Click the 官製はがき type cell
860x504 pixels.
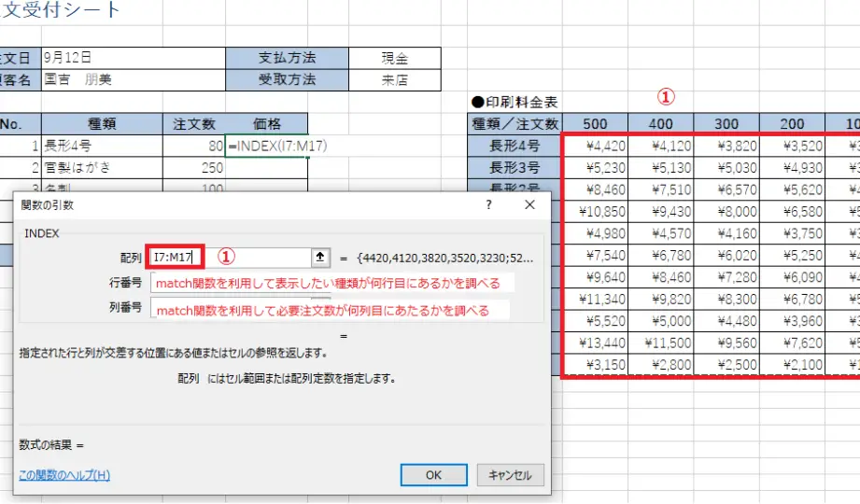coord(102,168)
